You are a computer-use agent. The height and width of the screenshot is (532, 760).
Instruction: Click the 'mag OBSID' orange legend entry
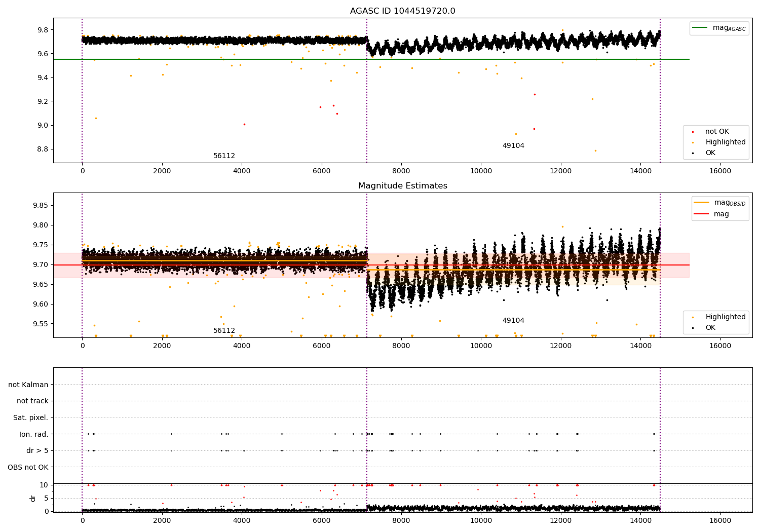pyautogui.click(x=720, y=203)
